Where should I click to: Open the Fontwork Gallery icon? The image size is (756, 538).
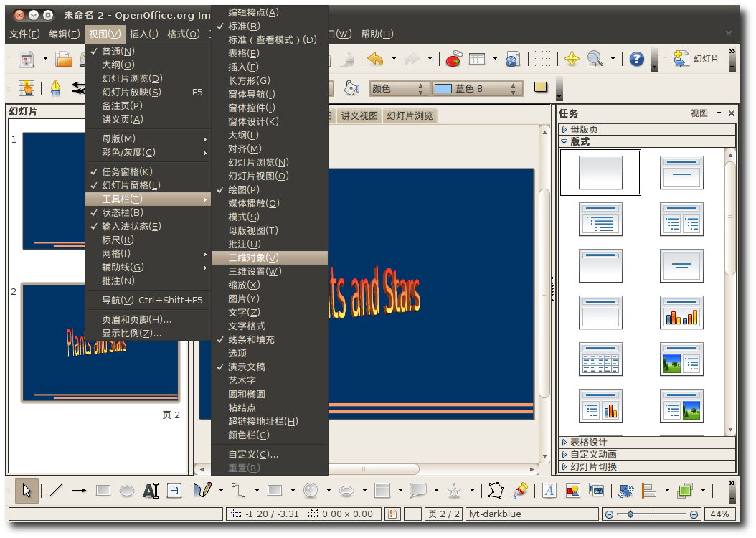click(x=549, y=491)
